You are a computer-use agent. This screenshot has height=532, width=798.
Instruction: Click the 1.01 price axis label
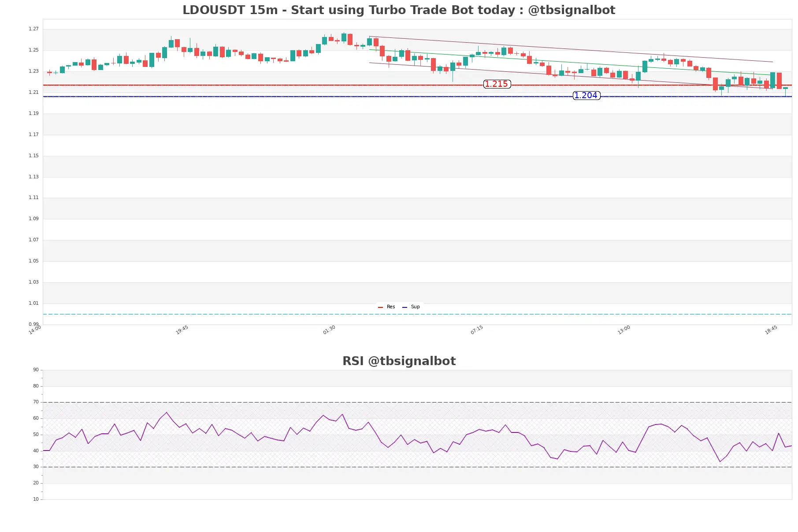pyautogui.click(x=33, y=303)
